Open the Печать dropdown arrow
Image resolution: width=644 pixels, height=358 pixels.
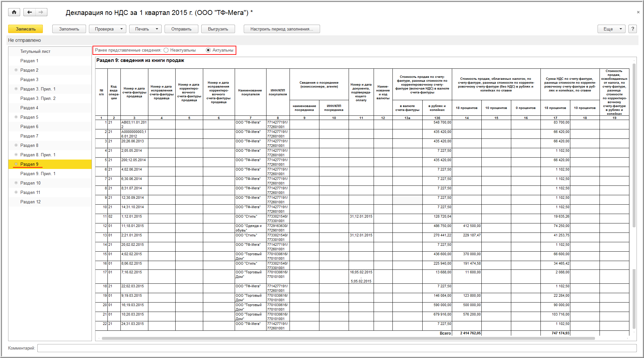(x=157, y=29)
